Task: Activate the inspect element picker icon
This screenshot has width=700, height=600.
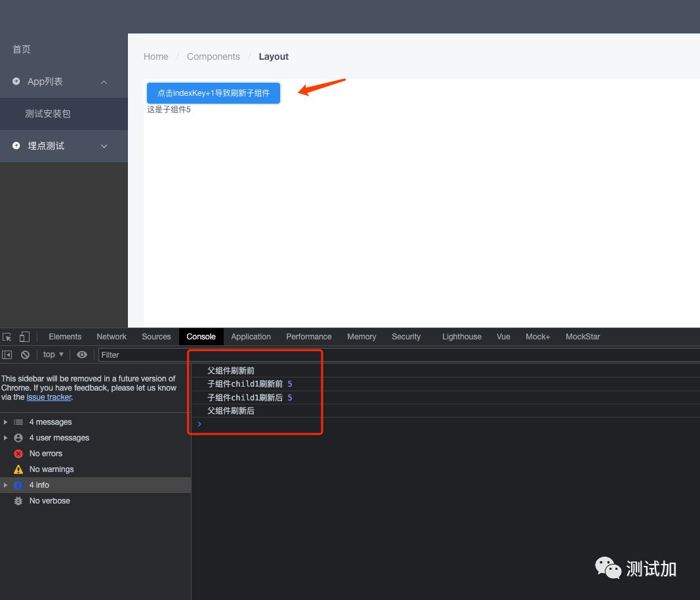Action: 7,337
